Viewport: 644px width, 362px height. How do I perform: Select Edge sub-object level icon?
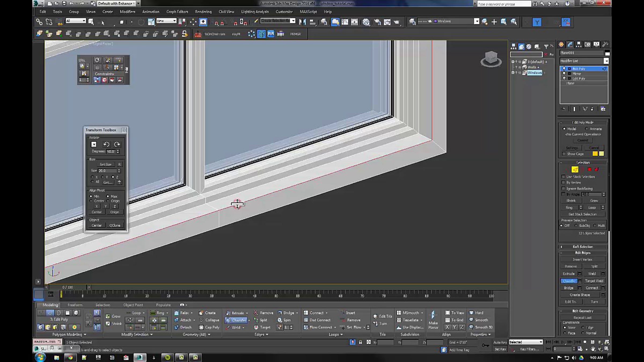pos(575,169)
